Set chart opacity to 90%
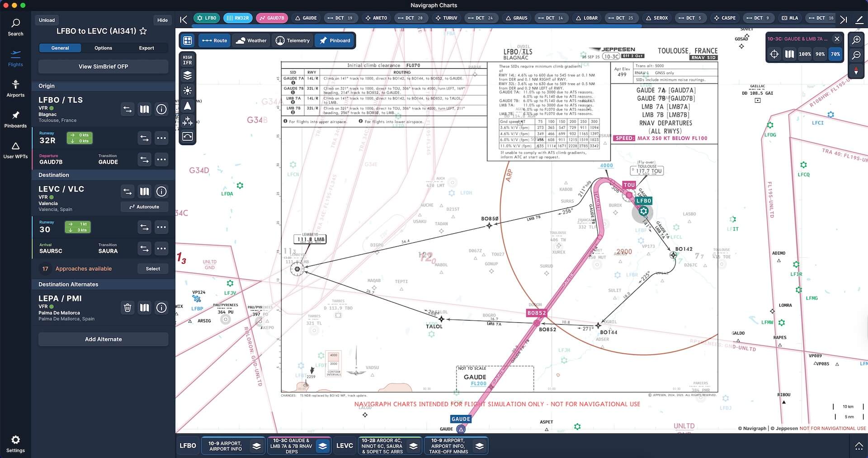868x458 pixels. coord(820,54)
